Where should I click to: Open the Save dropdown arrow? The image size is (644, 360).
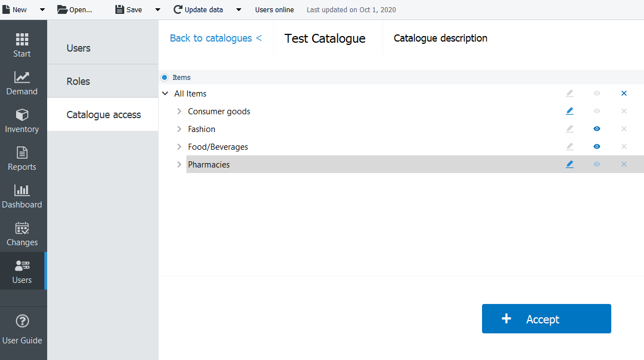tap(158, 10)
